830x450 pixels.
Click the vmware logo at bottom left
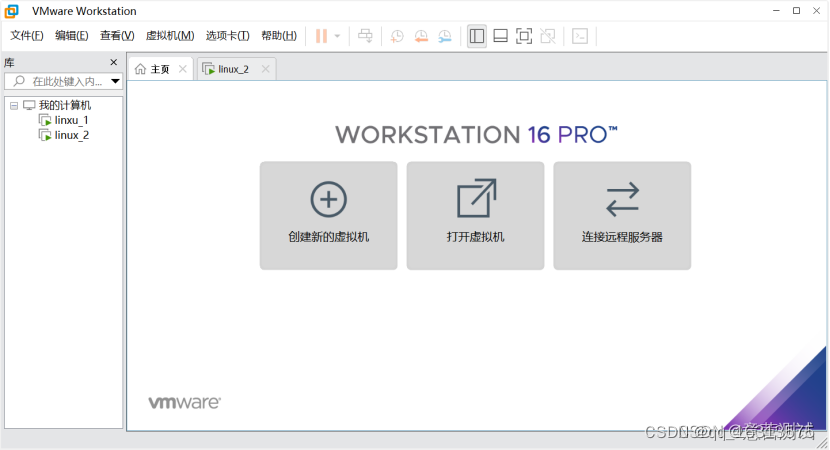tap(184, 402)
